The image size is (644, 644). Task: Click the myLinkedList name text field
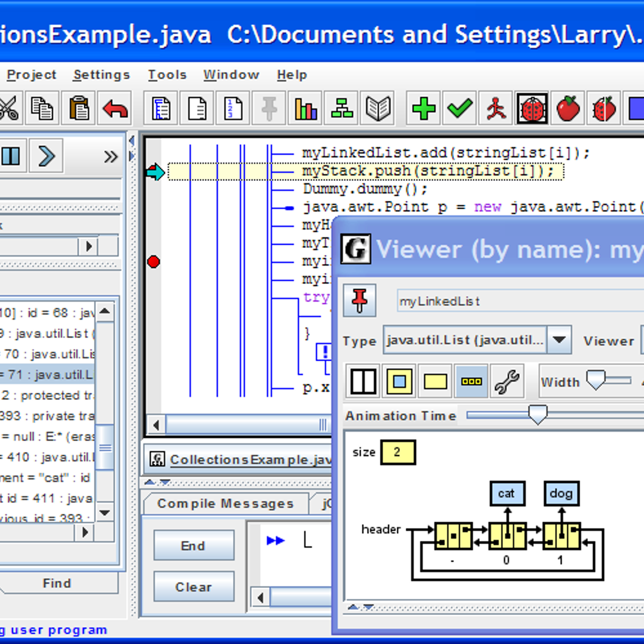(x=515, y=301)
